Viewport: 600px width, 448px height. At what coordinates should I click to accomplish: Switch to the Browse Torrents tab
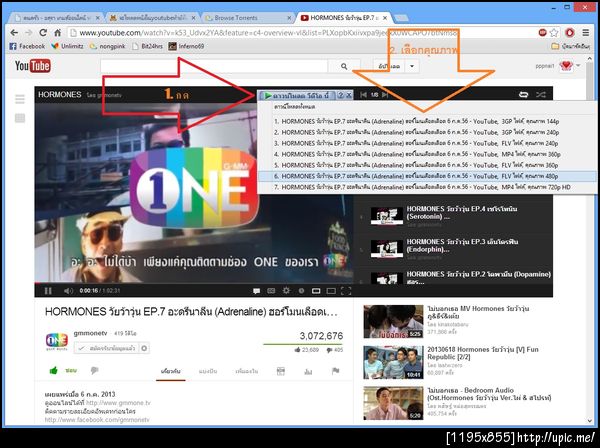click(x=247, y=18)
